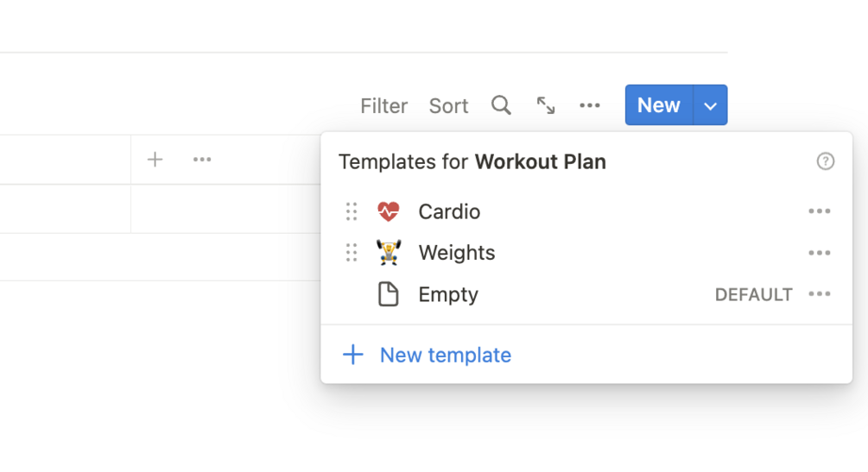Click the New template link
This screenshot has width=868, height=472.
[x=445, y=355]
